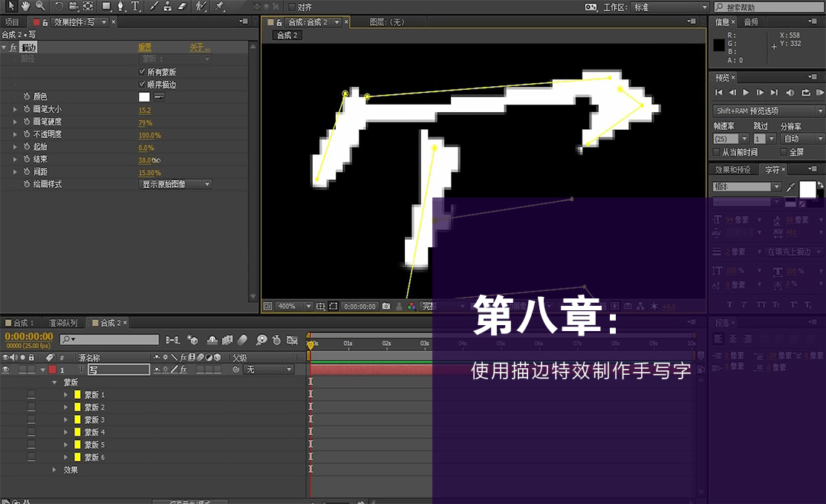
Task: Select the Selection arrow tool
Action: pyautogui.click(x=11, y=7)
